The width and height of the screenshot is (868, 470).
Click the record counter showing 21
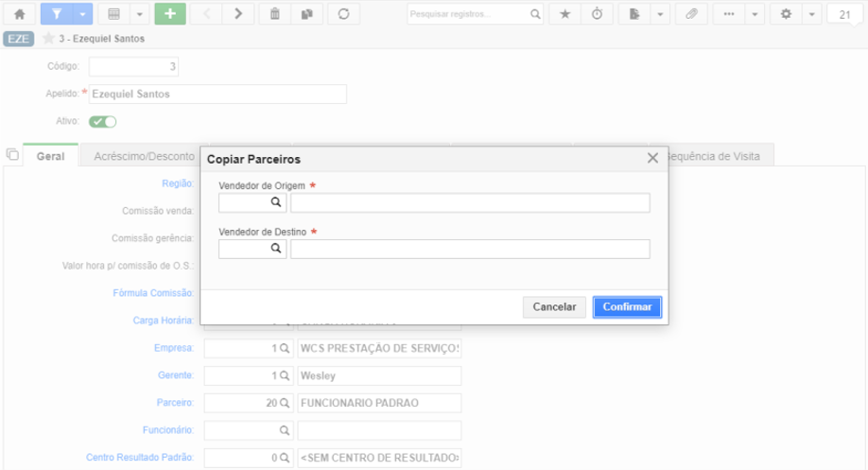(x=844, y=14)
